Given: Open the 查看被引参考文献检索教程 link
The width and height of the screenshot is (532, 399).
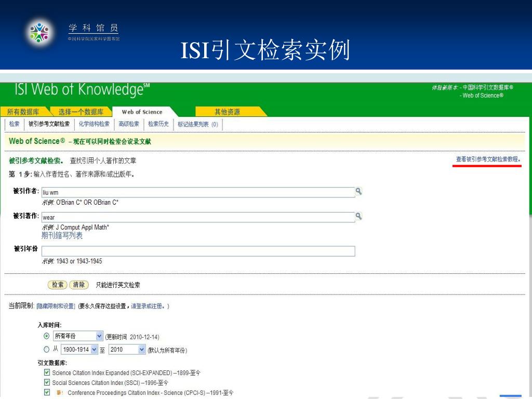Looking at the screenshot, I should 487,159.
